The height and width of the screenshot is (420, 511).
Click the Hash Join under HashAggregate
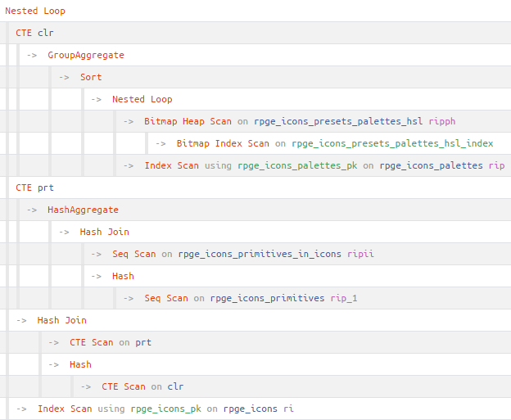tap(104, 232)
